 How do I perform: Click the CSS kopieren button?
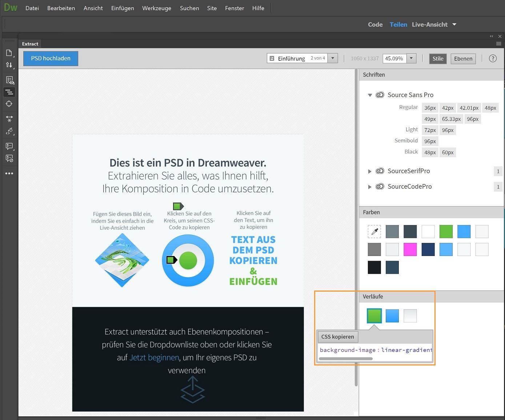[x=338, y=337]
